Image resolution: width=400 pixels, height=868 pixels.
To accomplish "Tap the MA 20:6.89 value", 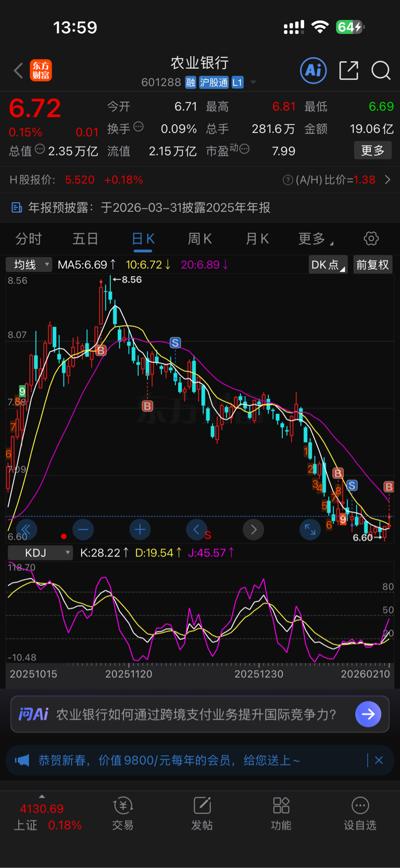I will 205,265.
